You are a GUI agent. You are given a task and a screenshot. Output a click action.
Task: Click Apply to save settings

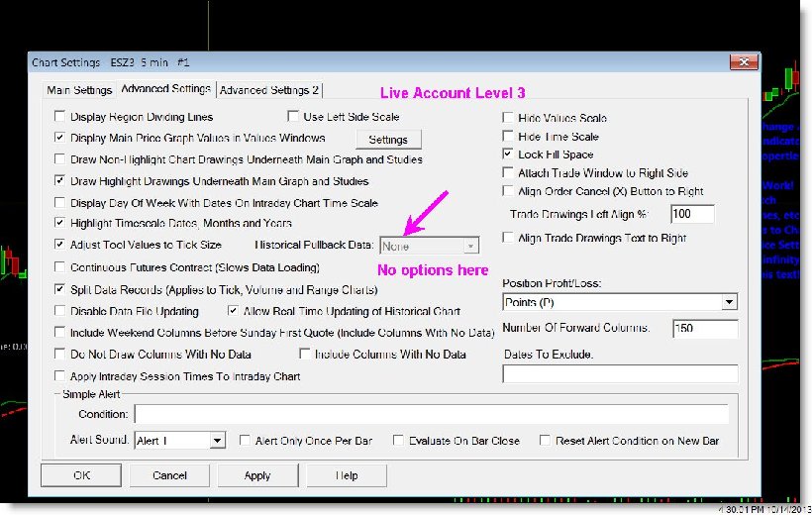coord(257,475)
